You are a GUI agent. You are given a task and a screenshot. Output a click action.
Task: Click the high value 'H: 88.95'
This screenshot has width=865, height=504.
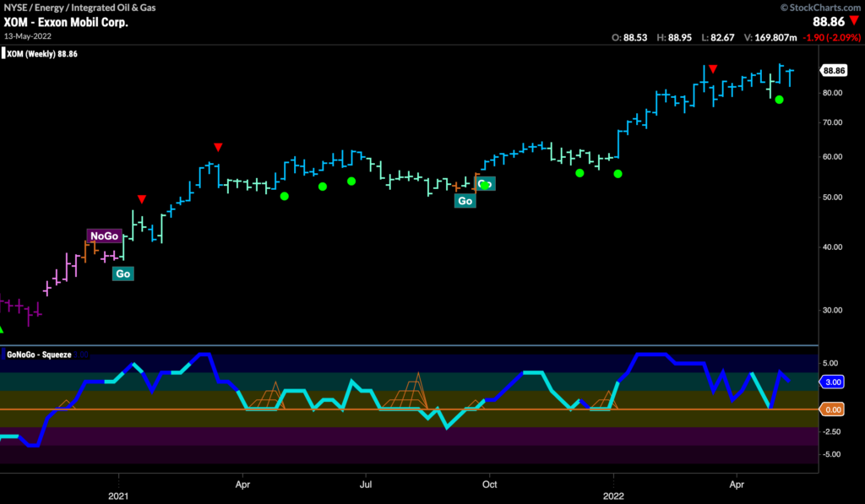pos(674,37)
